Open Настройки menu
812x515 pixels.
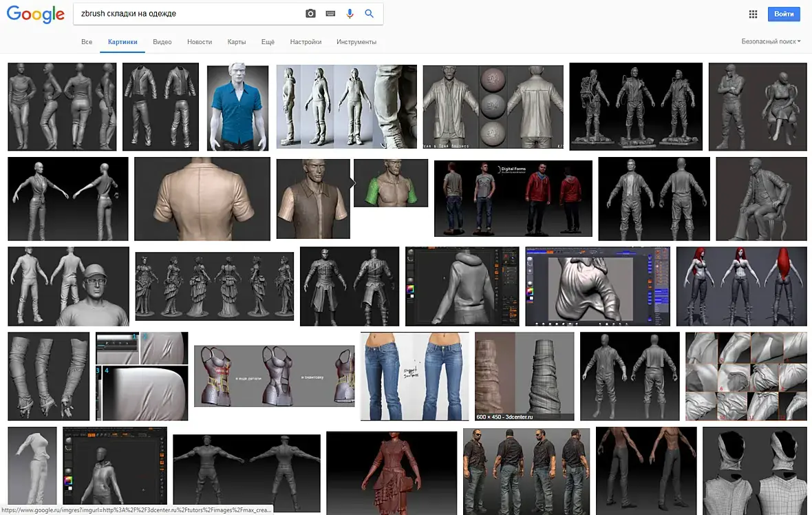[306, 42]
